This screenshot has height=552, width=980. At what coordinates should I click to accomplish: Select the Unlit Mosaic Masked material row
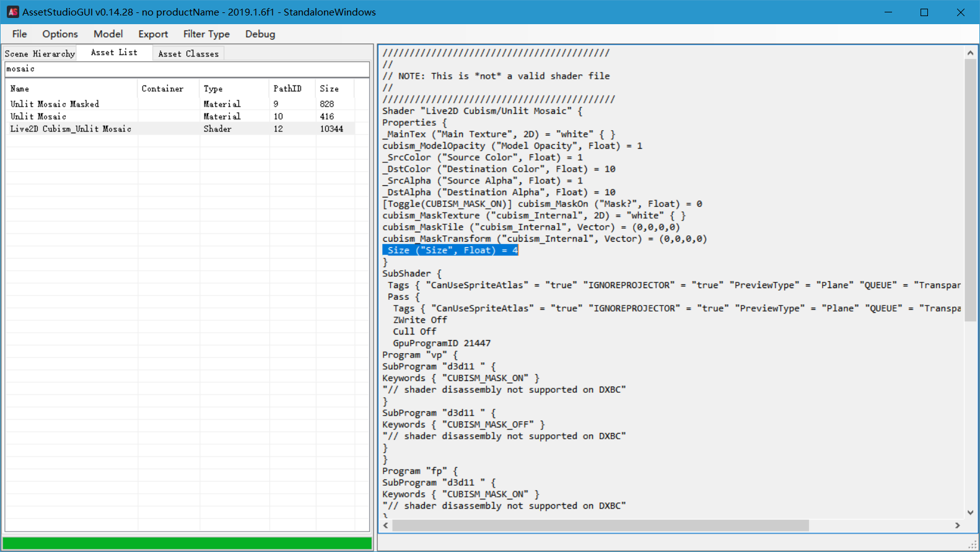(x=55, y=104)
